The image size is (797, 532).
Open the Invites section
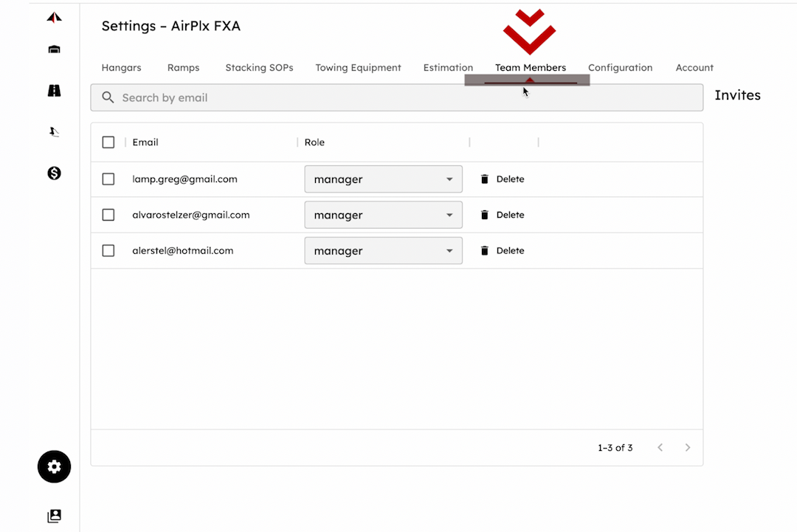tap(737, 95)
